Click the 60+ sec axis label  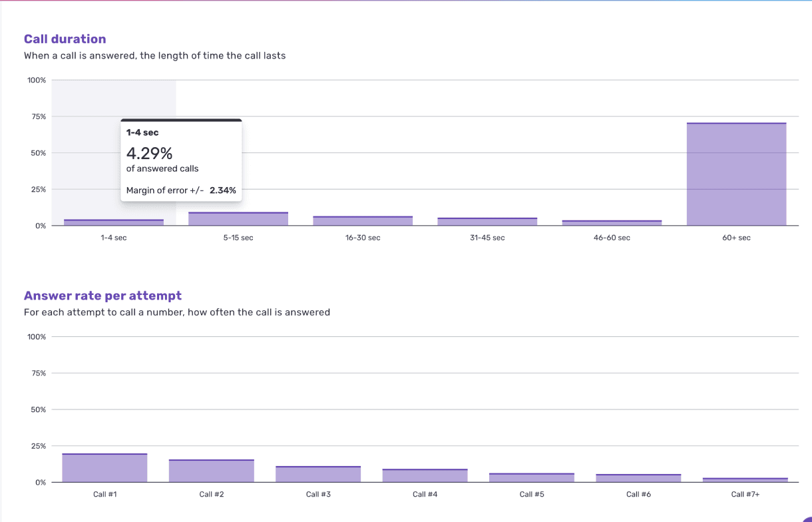(x=736, y=238)
